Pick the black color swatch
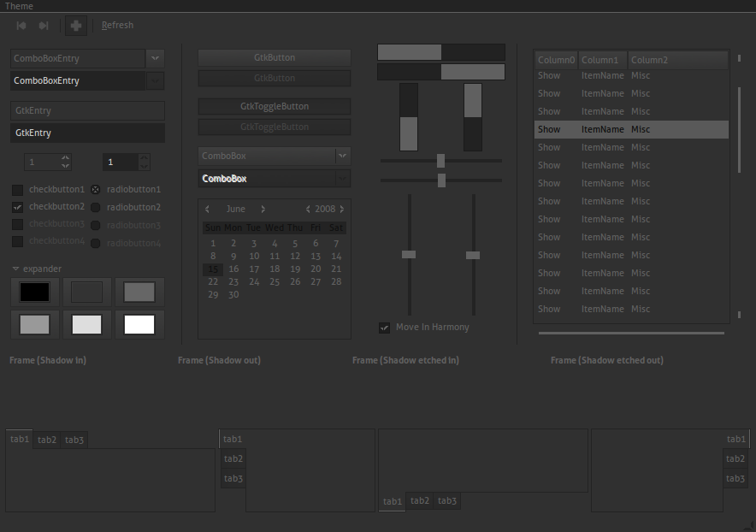Image resolution: width=756 pixels, height=532 pixels. pyautogui.click(x=35, y=293)
